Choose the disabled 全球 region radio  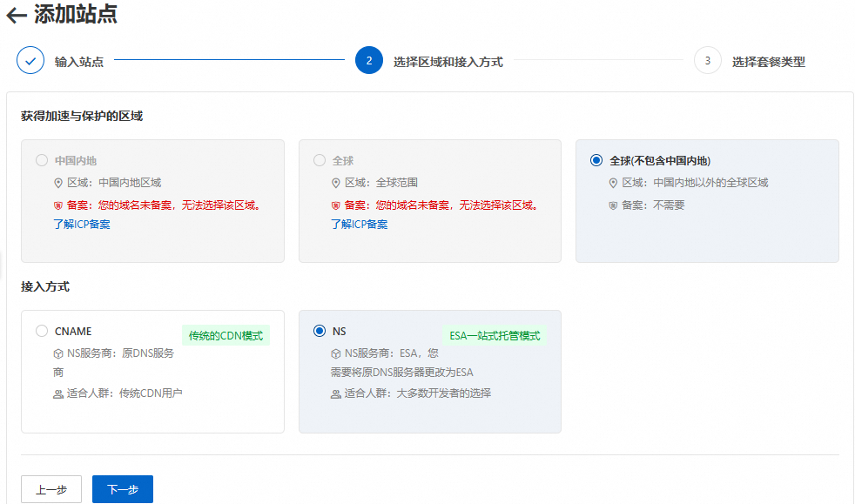pos(320,160)
